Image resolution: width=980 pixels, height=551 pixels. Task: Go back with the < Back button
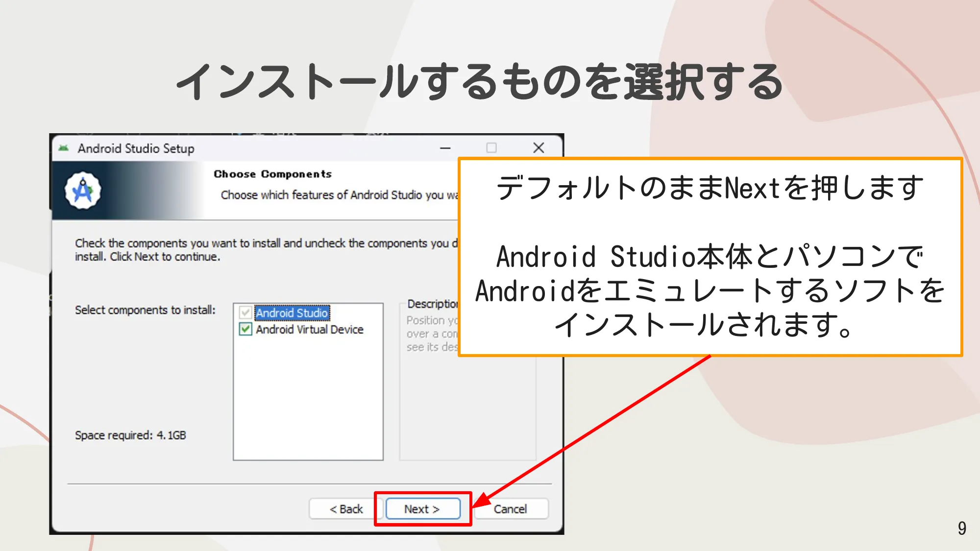[346, 509]
